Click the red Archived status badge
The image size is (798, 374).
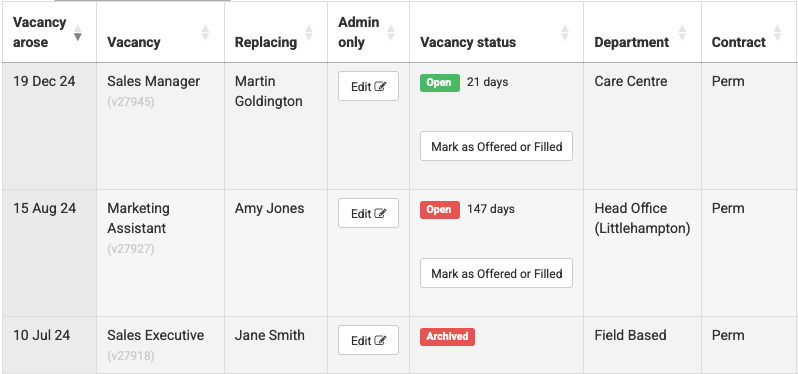[447, 337]
